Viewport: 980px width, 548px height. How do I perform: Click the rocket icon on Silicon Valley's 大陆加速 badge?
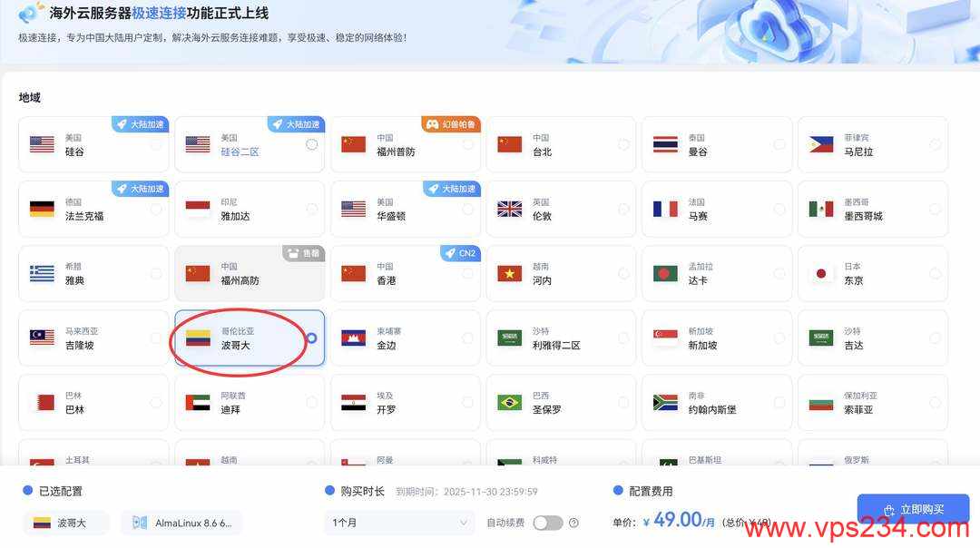pyautogui.click(x=121, y=124)
